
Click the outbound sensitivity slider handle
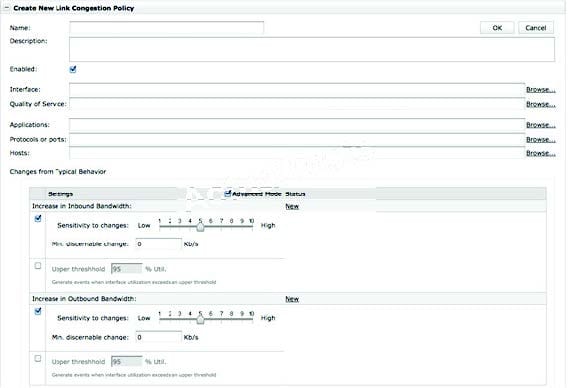pyautogui.click(x=200, y=320)
